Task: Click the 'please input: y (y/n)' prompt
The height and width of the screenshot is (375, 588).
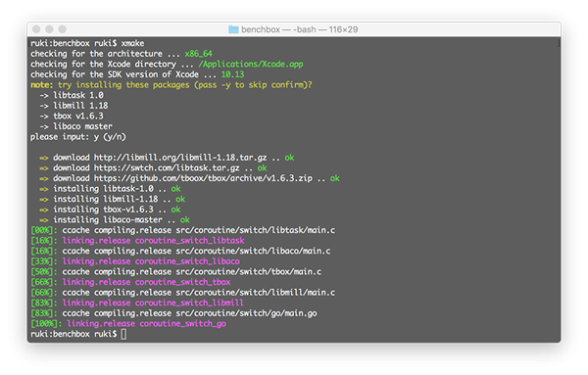Action: tap(78, 137)
